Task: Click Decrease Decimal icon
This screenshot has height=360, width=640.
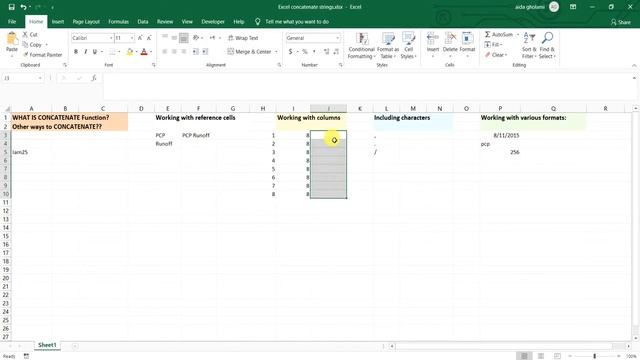Action: [x=336, y=52]
